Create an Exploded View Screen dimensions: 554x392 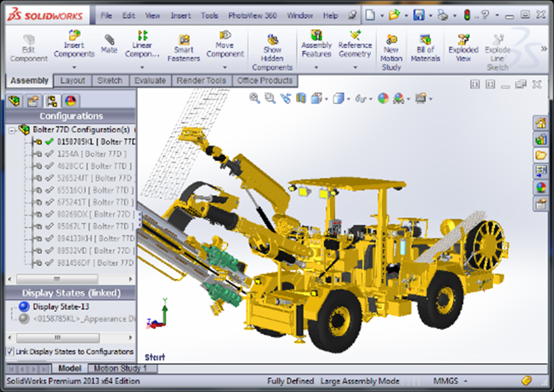pyautogui.click(x=463, y=48)
